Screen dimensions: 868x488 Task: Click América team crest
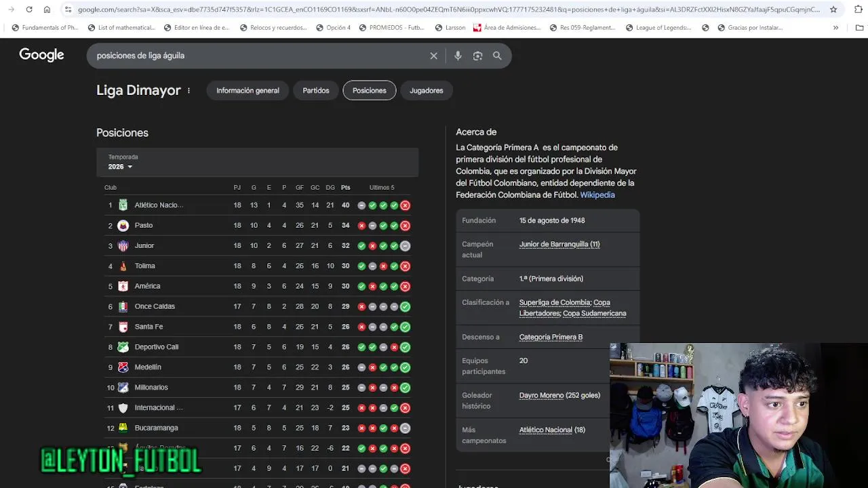(123, 287)
